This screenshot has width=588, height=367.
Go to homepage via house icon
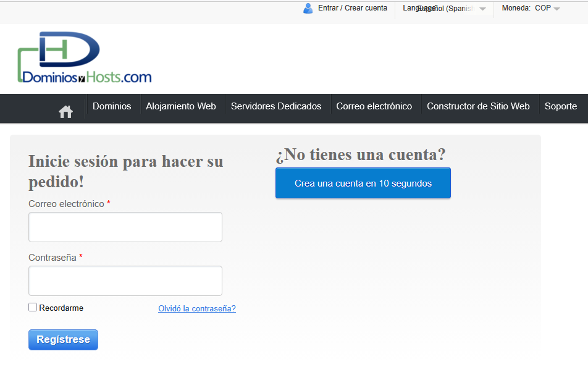[x=65, y=111]
